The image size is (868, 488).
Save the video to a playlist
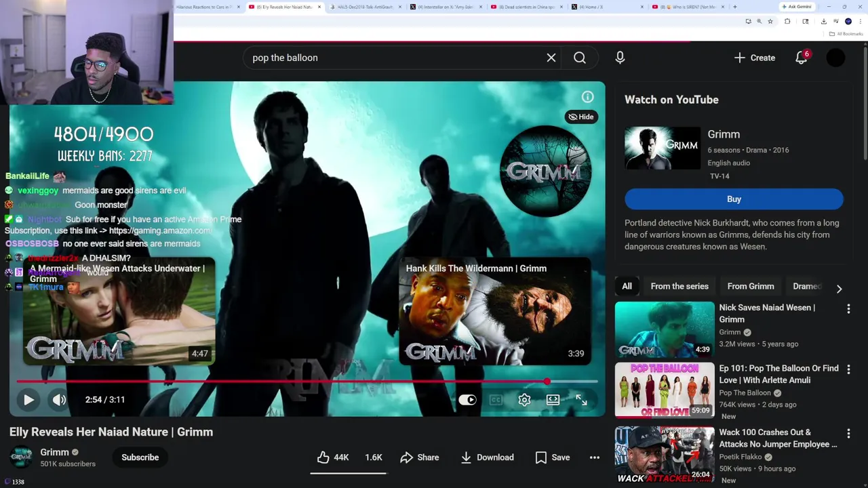pyautogui.click(x=552, y=457)
